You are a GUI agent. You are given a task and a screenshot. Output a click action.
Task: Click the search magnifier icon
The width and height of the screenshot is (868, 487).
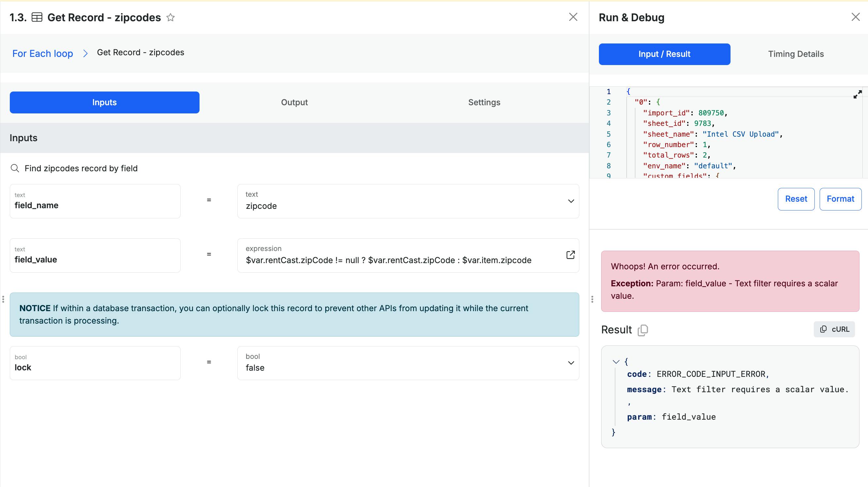coord(15,168)
